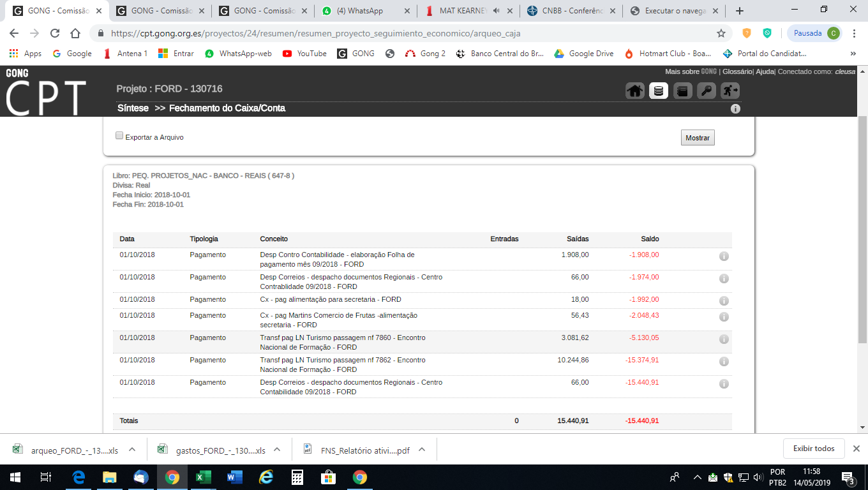Close the WhatsApp tab
The width and height of the screenshot is (868, 490).
click(407, 11)
